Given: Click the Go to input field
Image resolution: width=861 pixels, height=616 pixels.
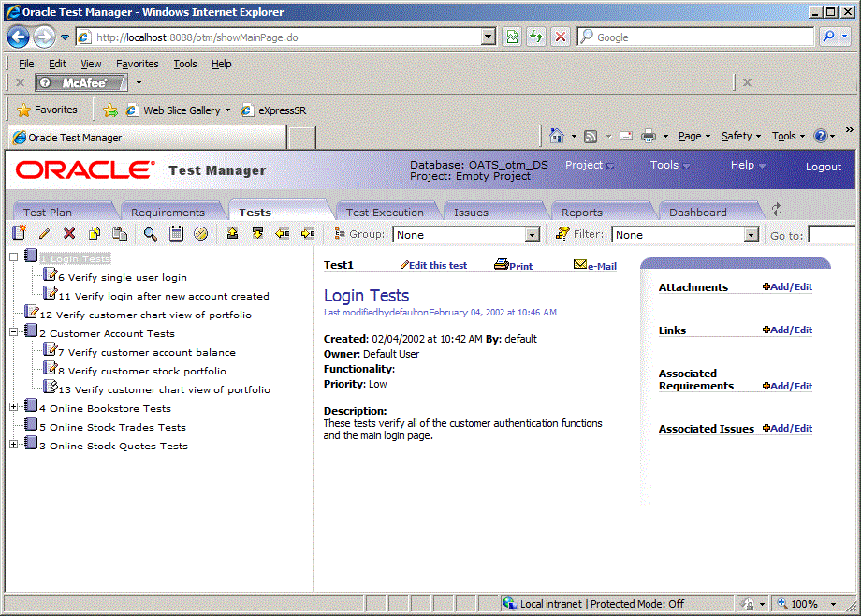Looking at the screenshot, I should click(831, 235).
